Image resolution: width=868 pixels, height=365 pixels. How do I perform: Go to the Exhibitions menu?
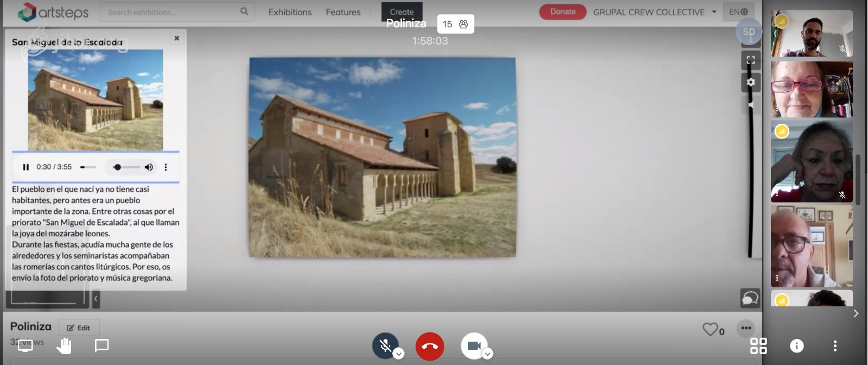[x=290, y=12]
